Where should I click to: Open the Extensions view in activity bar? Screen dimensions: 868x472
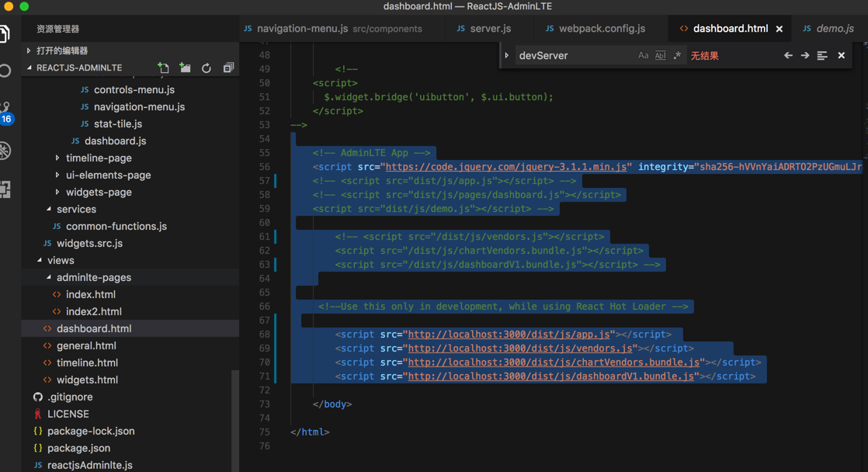(x=6, y=189)
